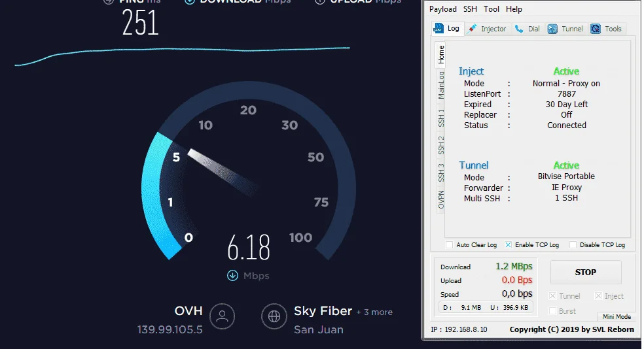The image size is (644, 349).
Task: Click the Tunnel section heading in Home
Action: coord(474,165)
